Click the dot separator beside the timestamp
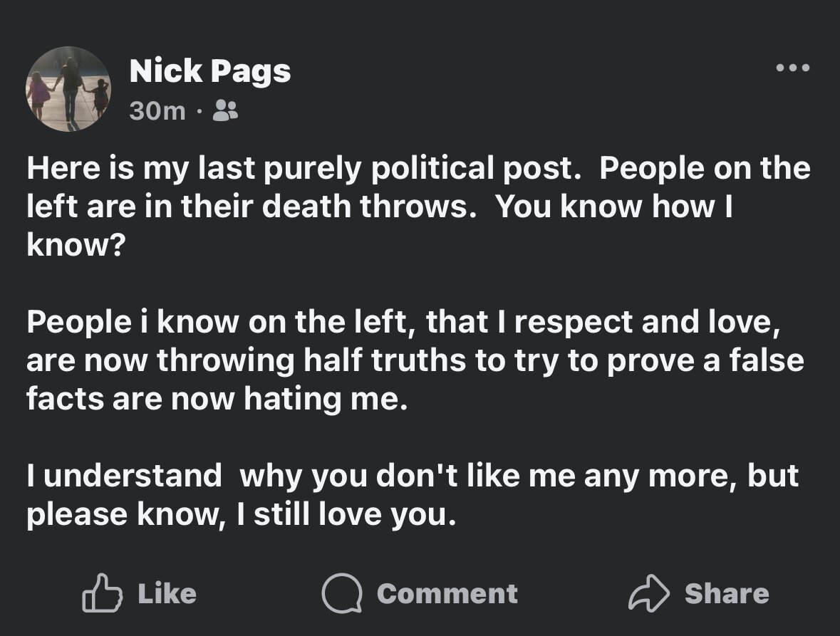This screenshot has width=840, height=636. tap(199, 110)
